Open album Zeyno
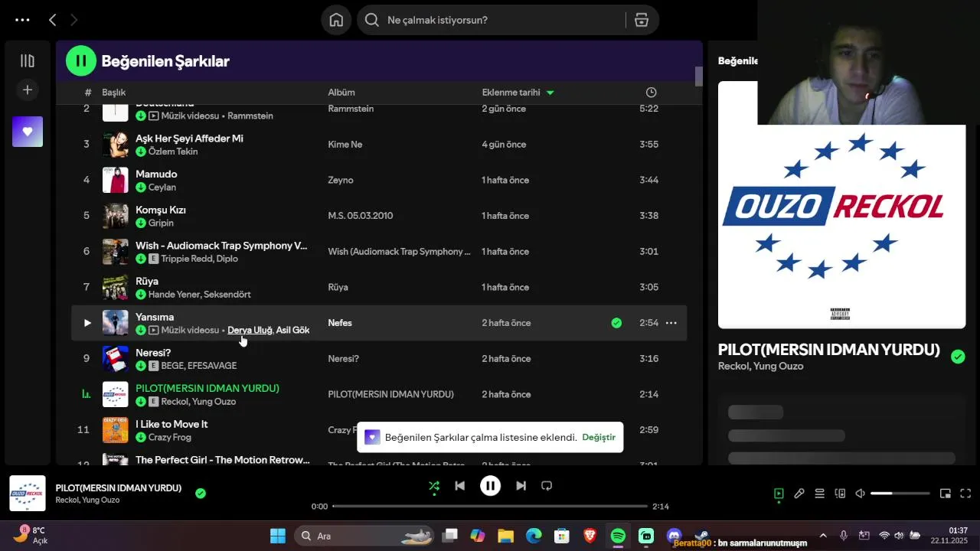This screenshot has width=980, height=551. (x=341, y=180)
